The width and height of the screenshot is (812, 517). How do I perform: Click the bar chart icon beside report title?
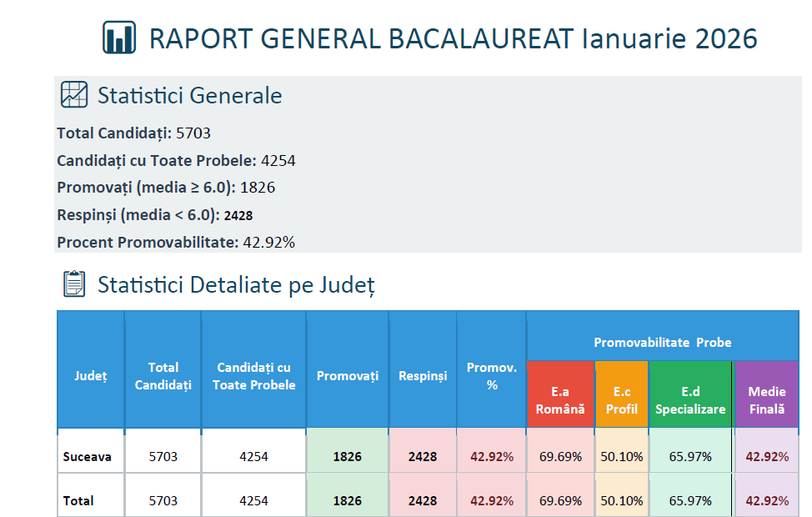pyautogui.click(x=119, y=38)
